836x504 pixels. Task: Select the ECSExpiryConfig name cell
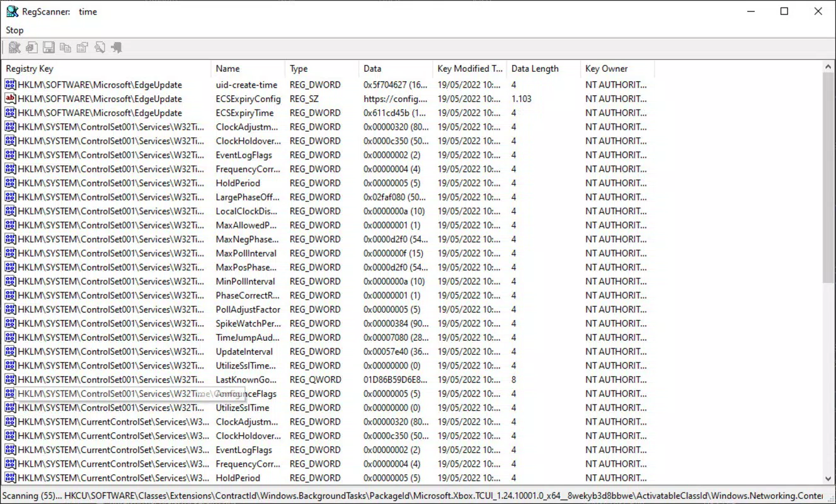pos(248,99)
